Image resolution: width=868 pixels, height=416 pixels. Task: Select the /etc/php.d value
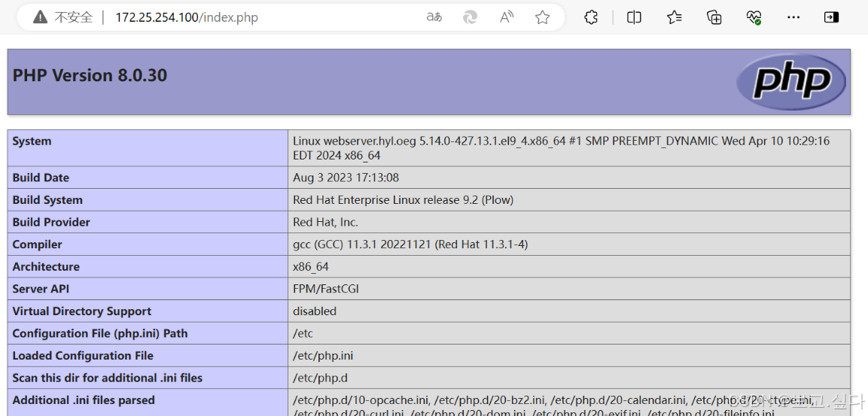[x=320, y=378]
